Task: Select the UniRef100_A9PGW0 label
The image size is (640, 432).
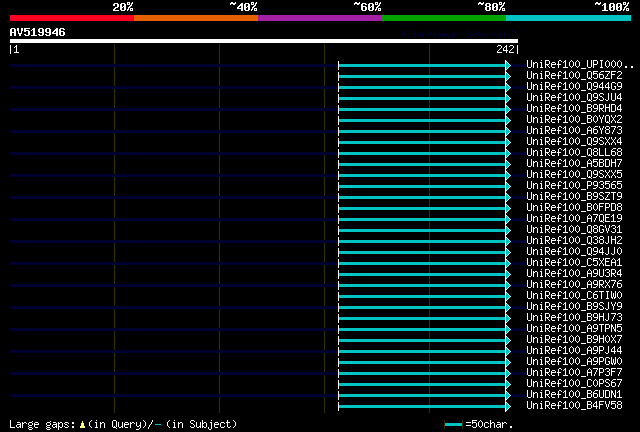Action: 574,362
